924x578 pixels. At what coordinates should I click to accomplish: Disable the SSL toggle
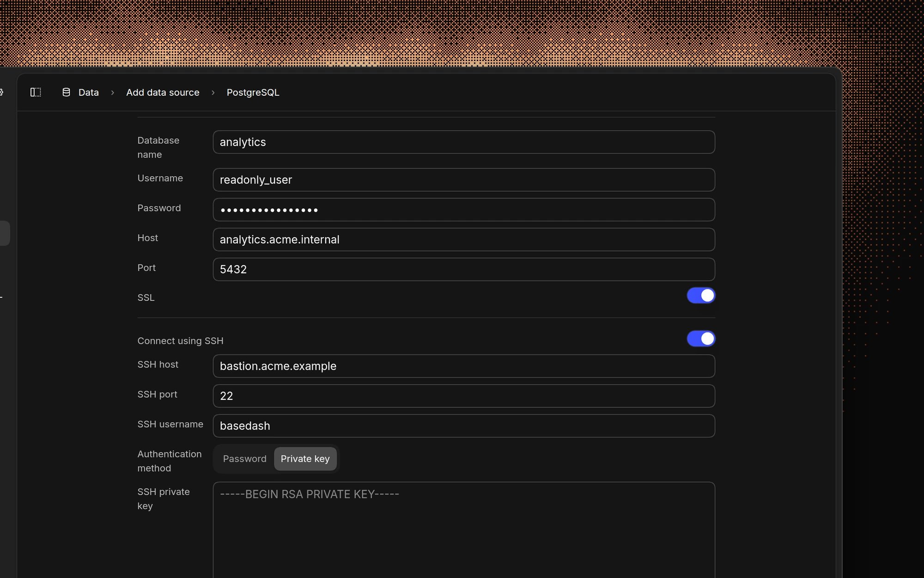coord(701,295)
